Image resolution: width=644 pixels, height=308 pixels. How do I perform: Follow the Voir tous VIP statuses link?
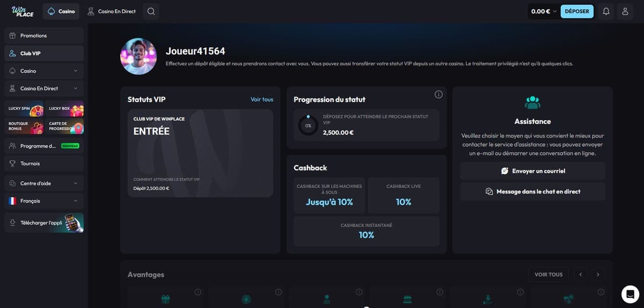tap(262, 99)
